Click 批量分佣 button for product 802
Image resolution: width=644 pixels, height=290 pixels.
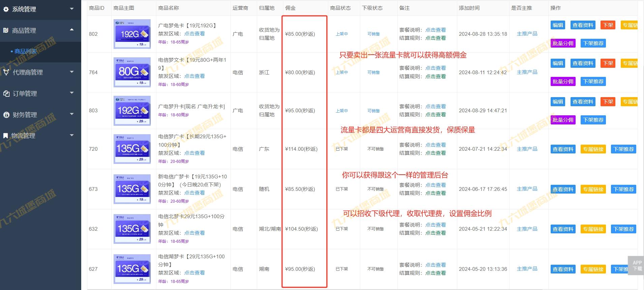point(563,43)
